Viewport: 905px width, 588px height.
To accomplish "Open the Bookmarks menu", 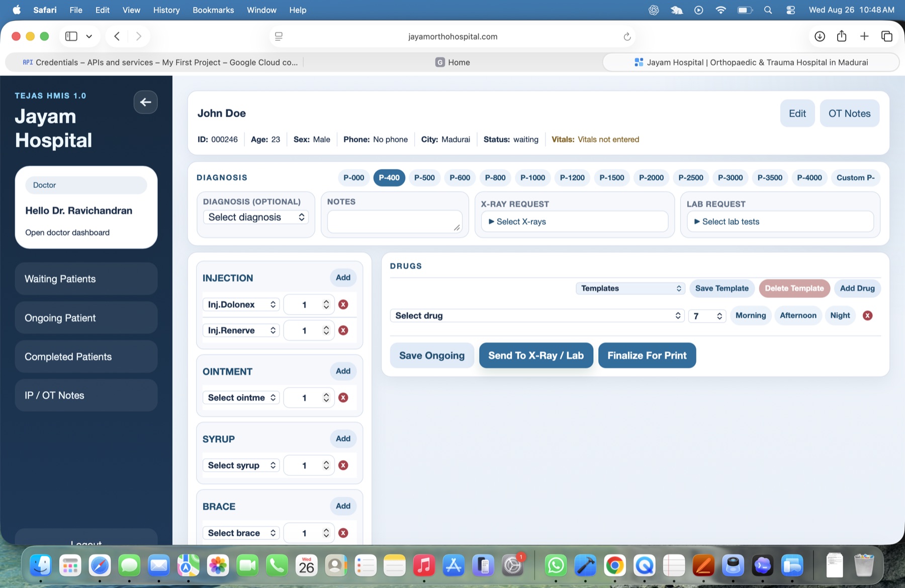I will pyautogui.click(x=213, y=10).
